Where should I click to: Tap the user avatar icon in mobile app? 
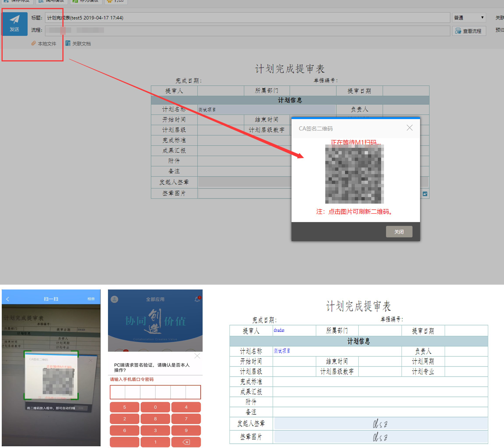point(114,299)
